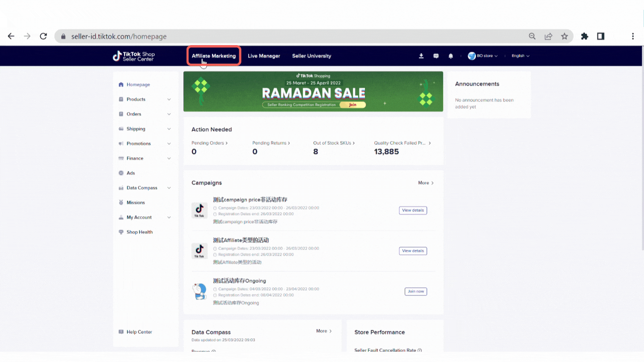Viewport: 644px width, 362px height.
Task: Click Join on the Ramadan Sale banner
Action: [353, 105]
